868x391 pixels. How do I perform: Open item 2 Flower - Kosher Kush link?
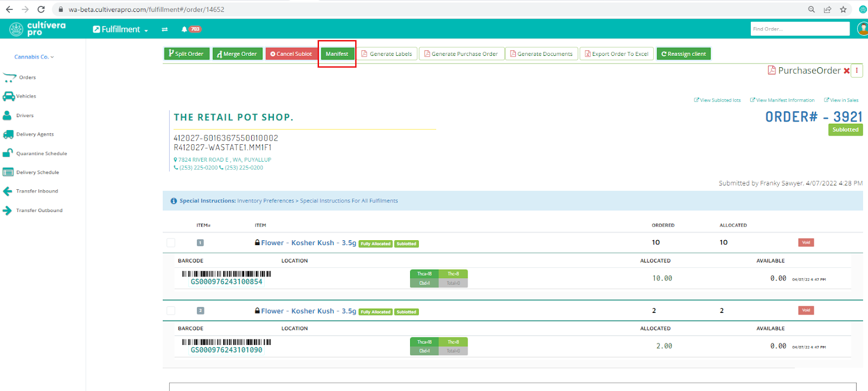click(x=309, y=311)
